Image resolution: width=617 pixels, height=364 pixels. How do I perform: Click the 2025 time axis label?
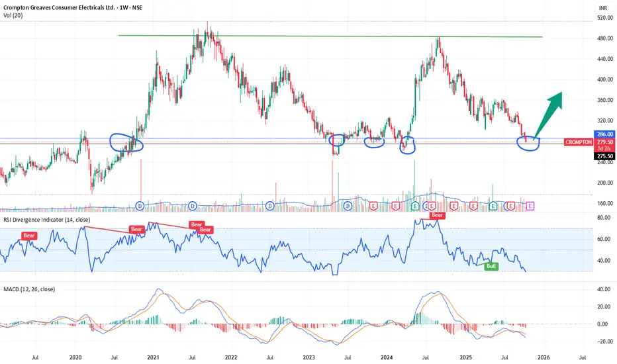[x=466, y=357]
